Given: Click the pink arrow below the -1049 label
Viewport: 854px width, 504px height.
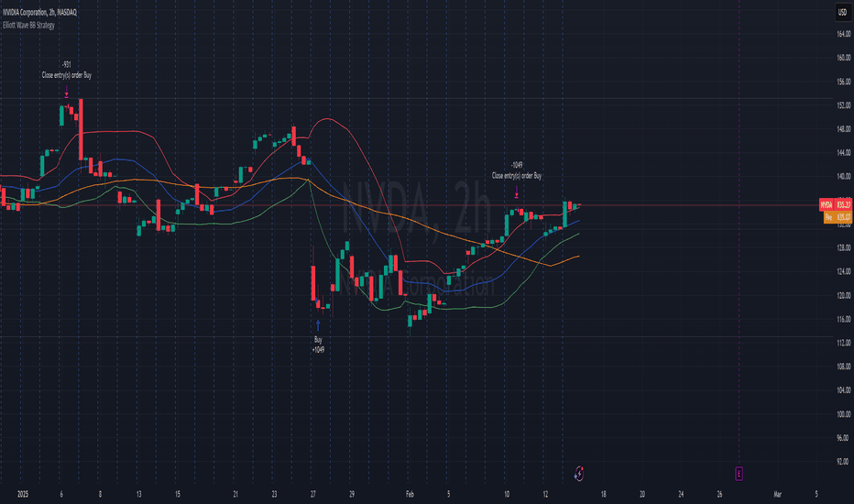Looking at the screenshot, I should (x=516, y=192).
